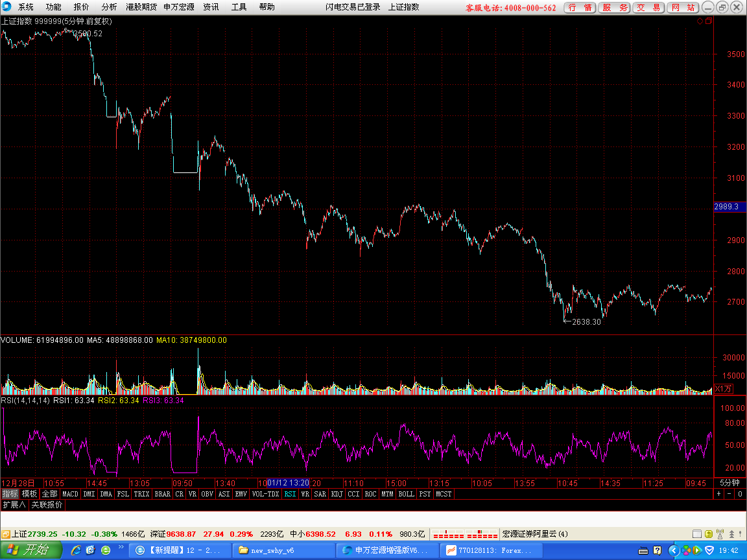This screenshot has width=747, height=560.
Task: Open the 5分钟 period selector
Action: [730, 483]
